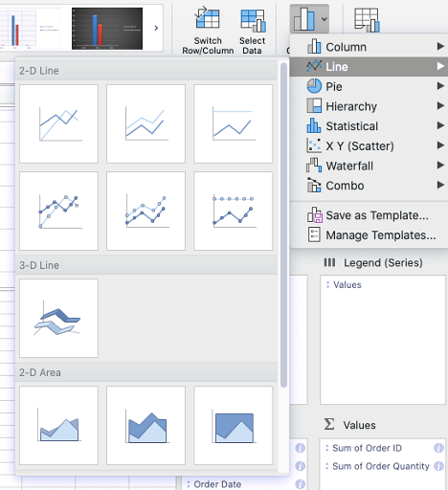The image size is (448, 490).
Task: Show next chart styles with arrow
Action: [156, 28]
